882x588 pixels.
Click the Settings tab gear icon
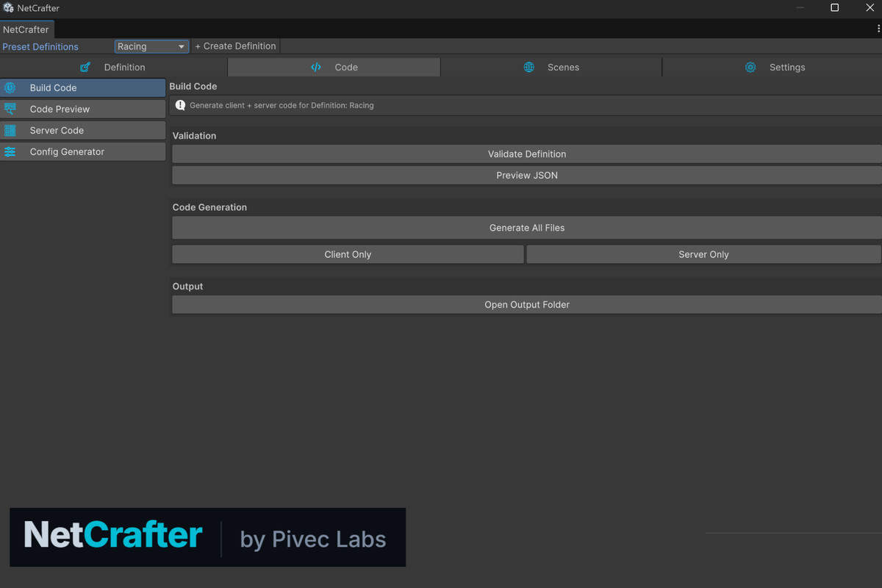click(x=750, y=67)
